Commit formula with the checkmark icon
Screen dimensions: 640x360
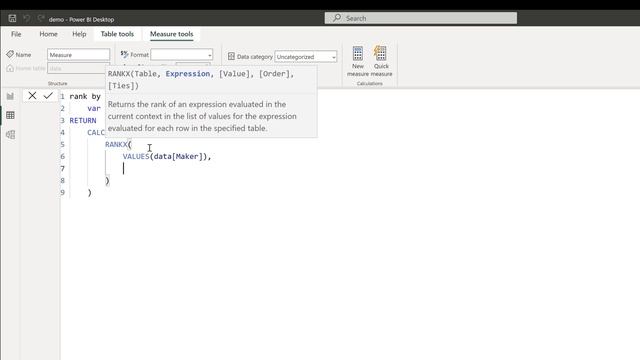point(48,96)
